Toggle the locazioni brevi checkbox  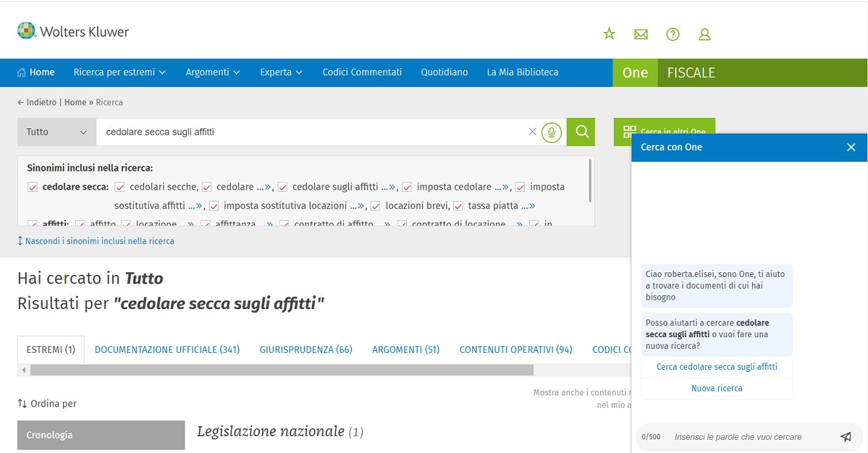click(x=375, y=206)
